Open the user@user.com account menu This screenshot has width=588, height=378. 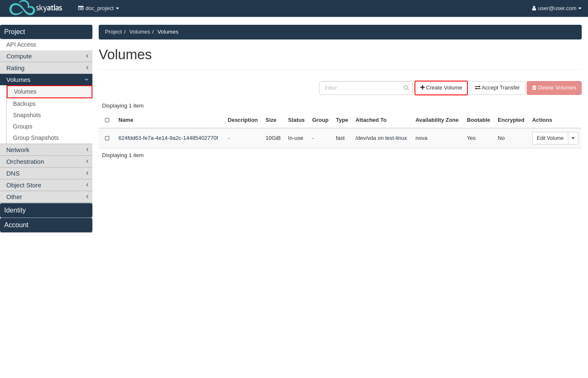click(x=556, y=8)
